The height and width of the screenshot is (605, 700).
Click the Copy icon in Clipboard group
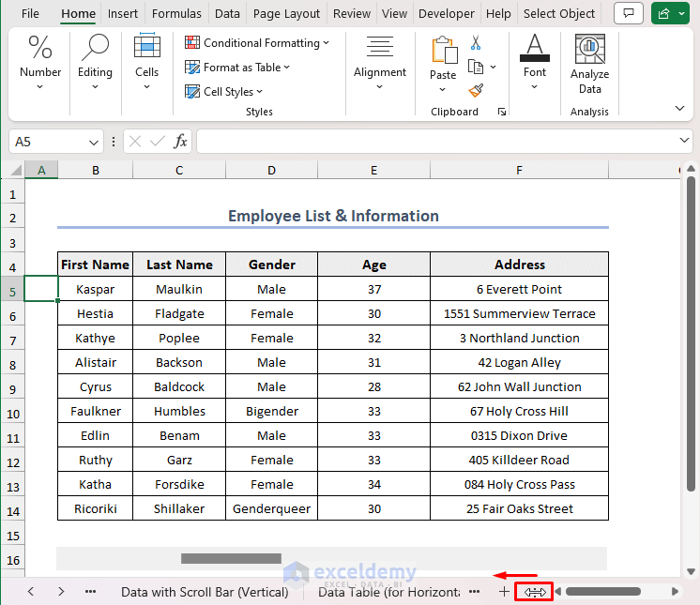476,67
